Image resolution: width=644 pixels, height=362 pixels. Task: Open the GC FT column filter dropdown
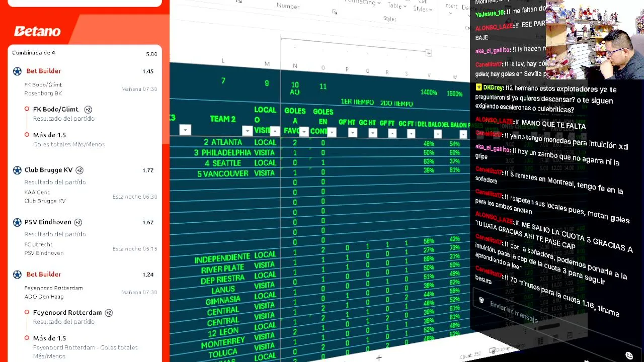[x=411, y=134]
